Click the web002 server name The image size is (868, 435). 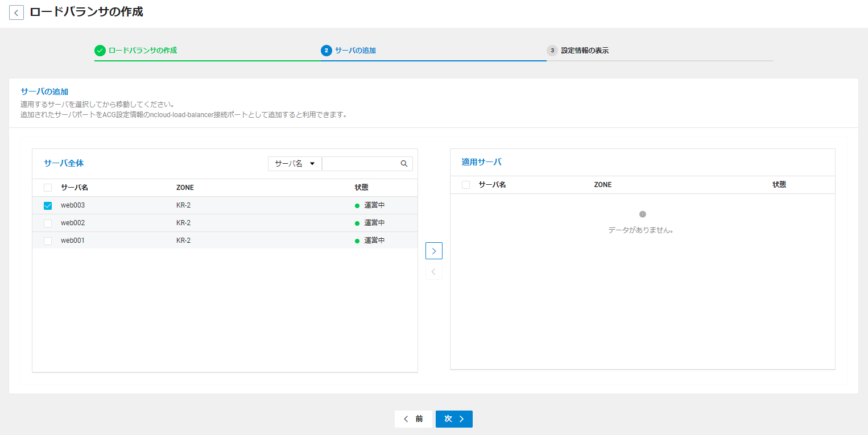[73, 223]
